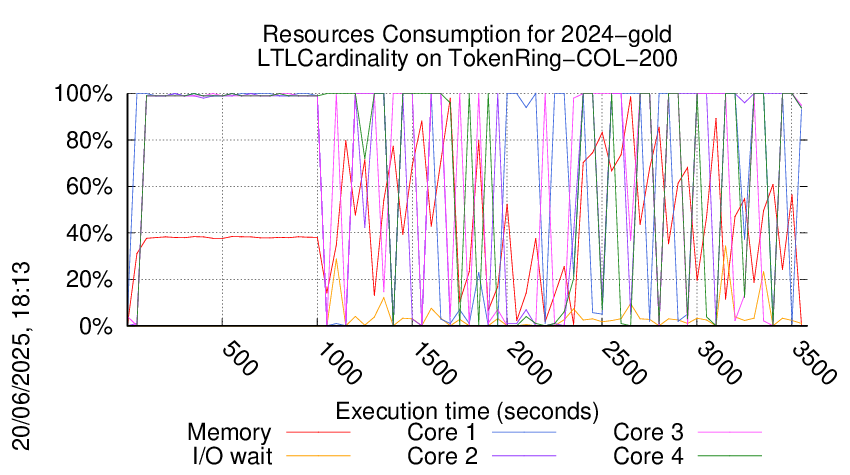The image size is (850, 475).
Task: Select the 'Core 3' legend label
Action: tap(648, 432)
